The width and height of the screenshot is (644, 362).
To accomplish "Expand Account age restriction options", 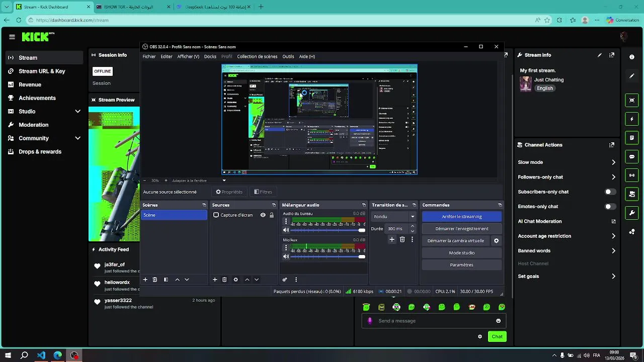I will coord(613,236).
